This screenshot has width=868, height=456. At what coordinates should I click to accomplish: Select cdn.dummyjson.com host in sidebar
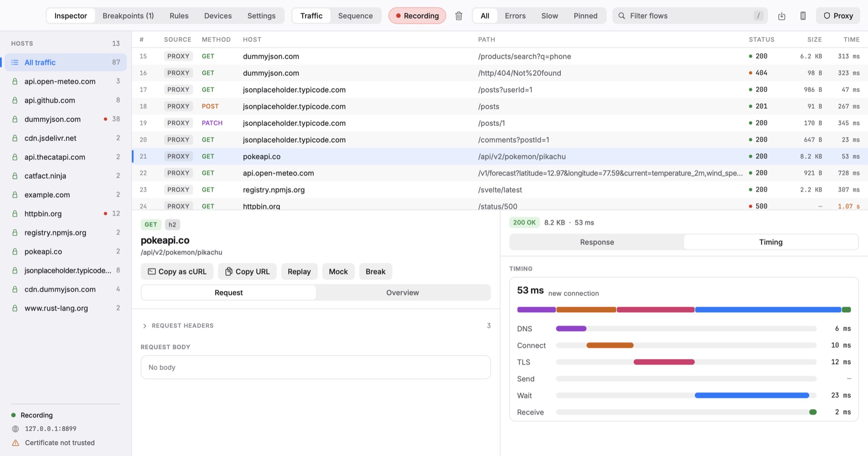click(x=66, y=289)
